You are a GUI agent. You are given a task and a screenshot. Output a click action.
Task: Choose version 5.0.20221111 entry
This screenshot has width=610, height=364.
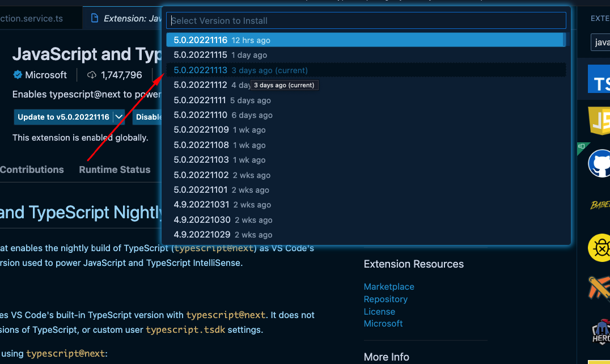pos(366,100)
